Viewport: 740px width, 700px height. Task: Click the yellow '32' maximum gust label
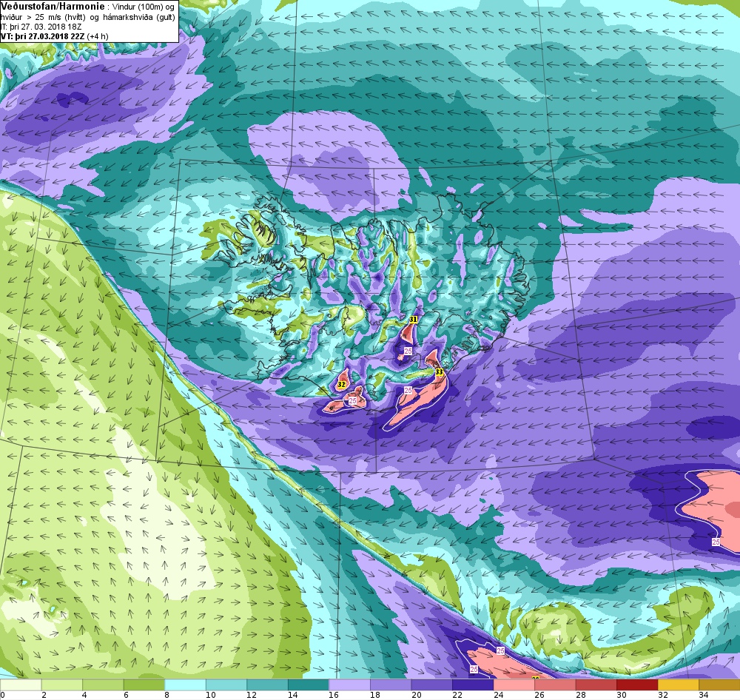click(342, 385)
